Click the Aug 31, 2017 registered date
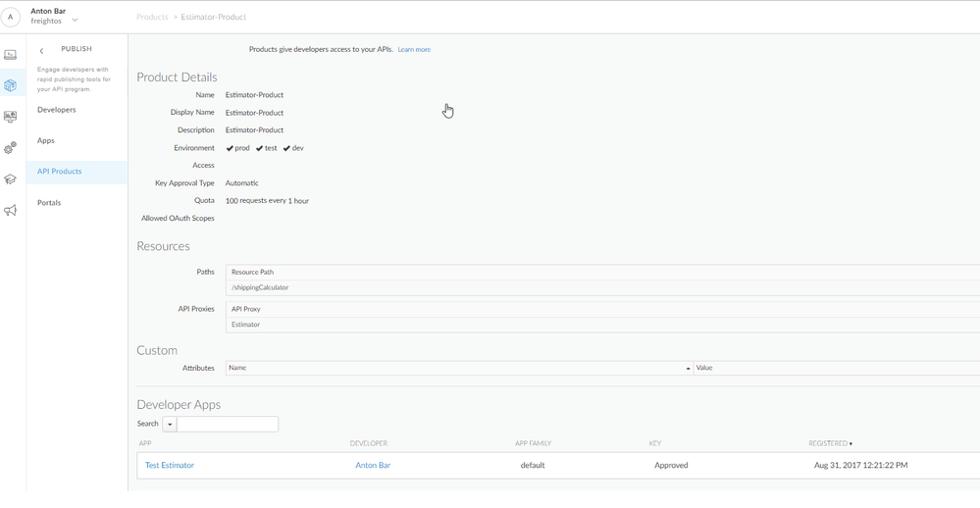This screenshot has height=508, width=980. (x=860, y=466)
